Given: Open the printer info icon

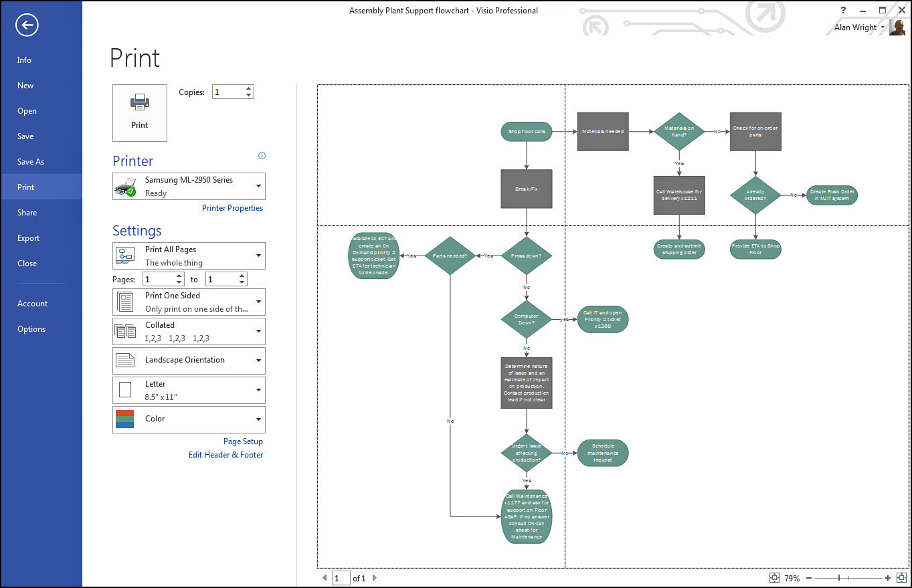Looking at the screenshot, I should 262,156.
